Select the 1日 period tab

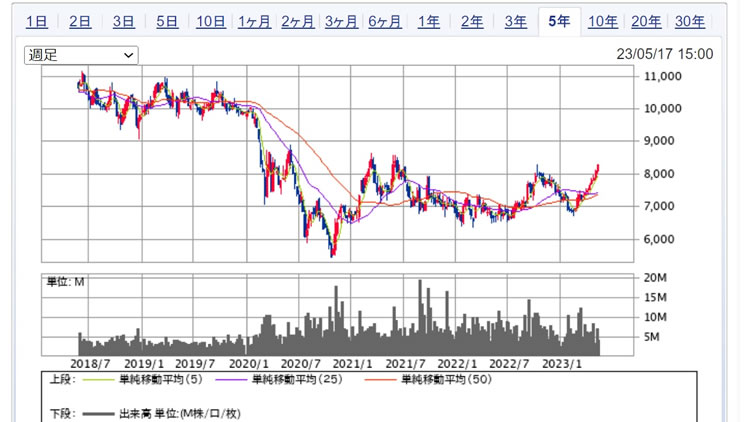click(x=36, y=22)
